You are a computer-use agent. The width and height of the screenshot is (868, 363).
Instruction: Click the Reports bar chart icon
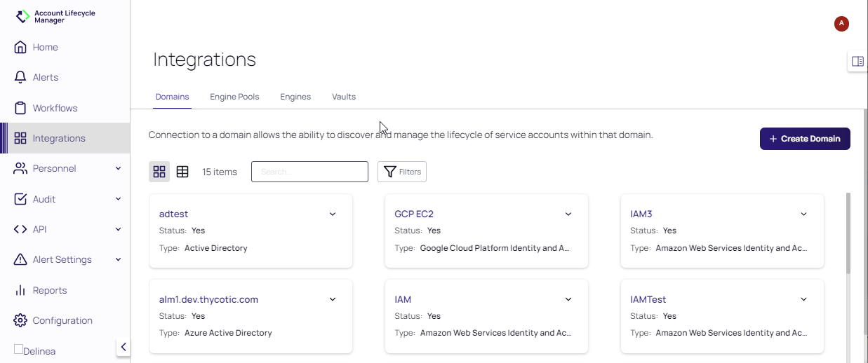(x=20, y=290)
